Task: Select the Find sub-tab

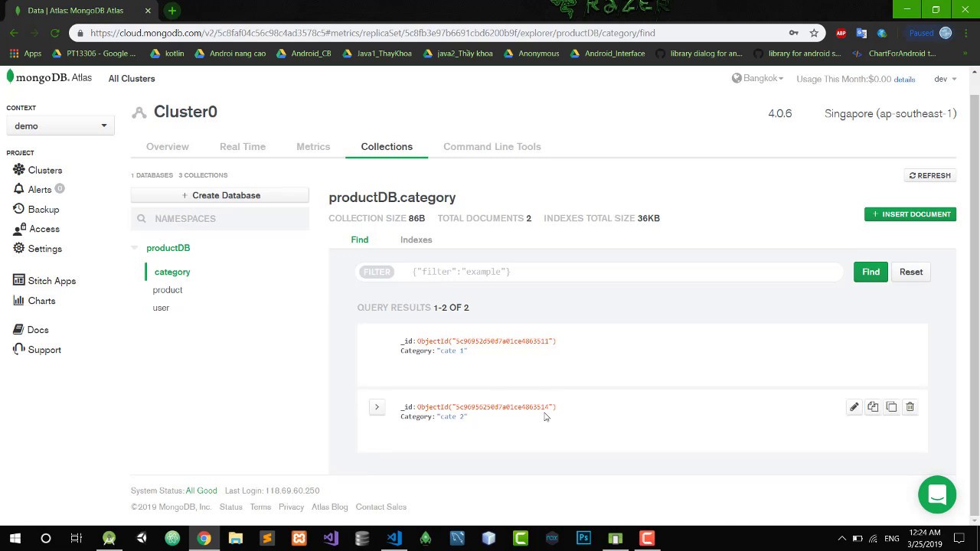Action: coord(360,240)
